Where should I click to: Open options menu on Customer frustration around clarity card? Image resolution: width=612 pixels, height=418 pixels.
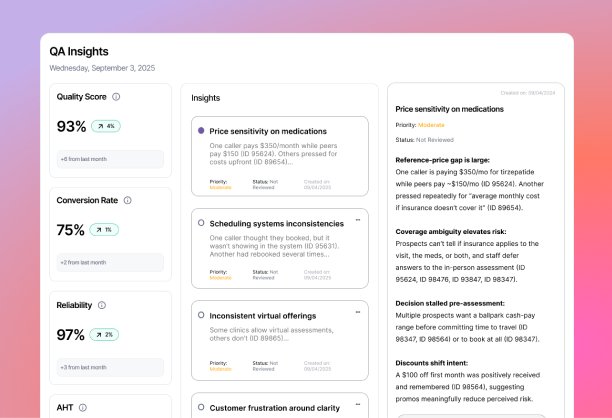(x=358, y=404)
